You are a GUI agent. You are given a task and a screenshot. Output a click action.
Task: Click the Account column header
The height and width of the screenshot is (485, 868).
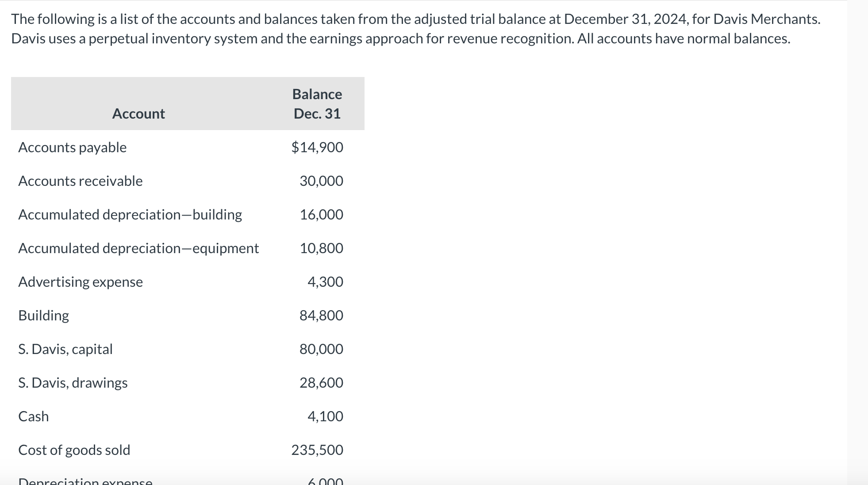tap(138, 114)
